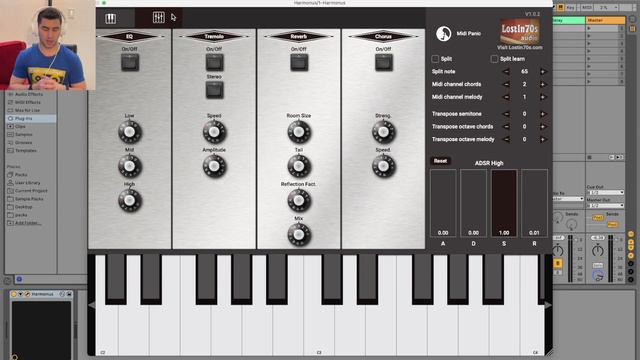Decrease Midi channel chords
This screenshot has width=640, height=360.
coord(506,84)
